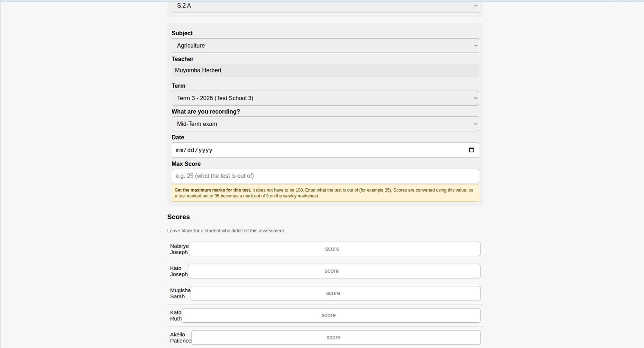Open the calendar picker icon in Date field
644x348 pixels.
point(471,150)
